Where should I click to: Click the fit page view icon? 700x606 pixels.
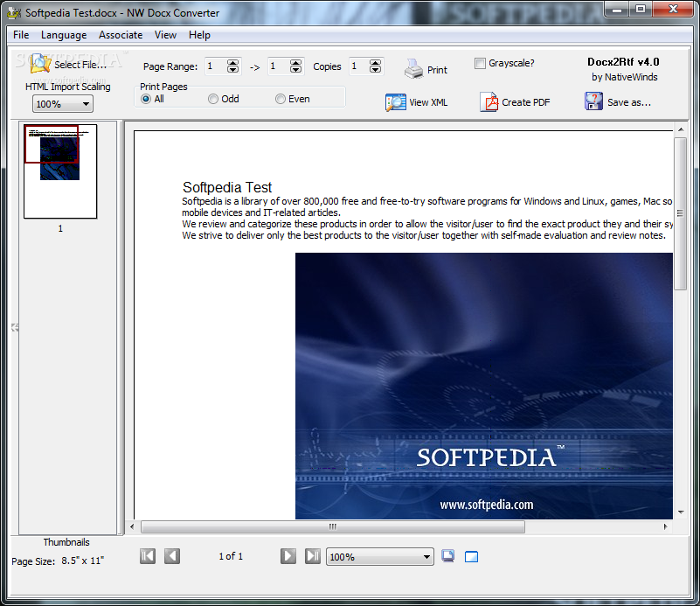(x=447, y=556)
